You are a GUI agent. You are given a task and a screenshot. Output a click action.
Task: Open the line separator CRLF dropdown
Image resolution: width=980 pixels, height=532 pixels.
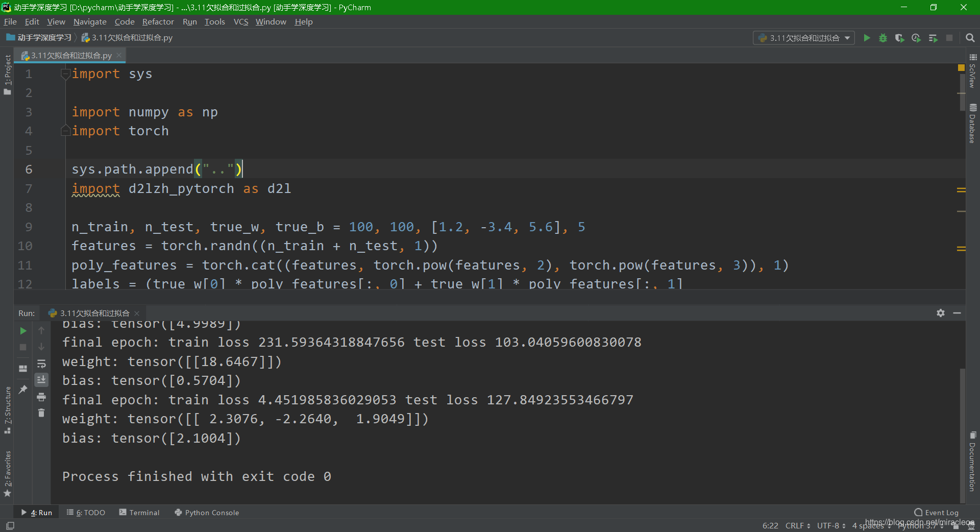797,526
